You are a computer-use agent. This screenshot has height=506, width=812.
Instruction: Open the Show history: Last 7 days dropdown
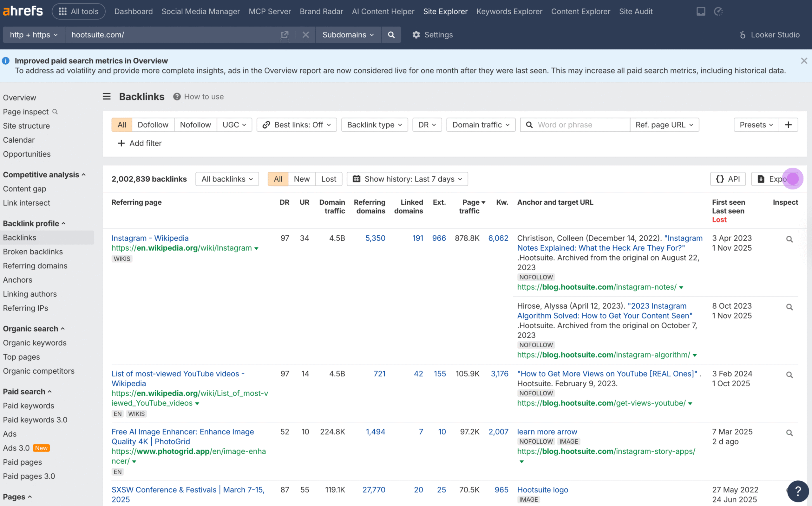(x=407, y=179)
